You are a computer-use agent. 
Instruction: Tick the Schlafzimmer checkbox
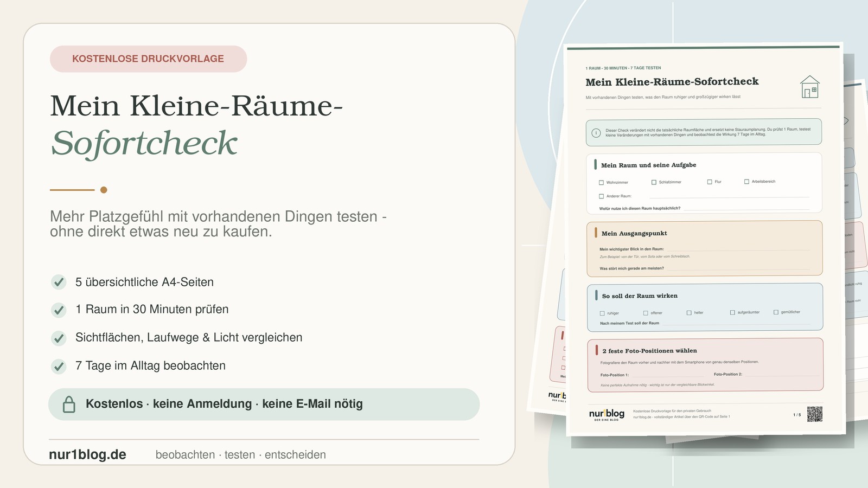point(654,182)
